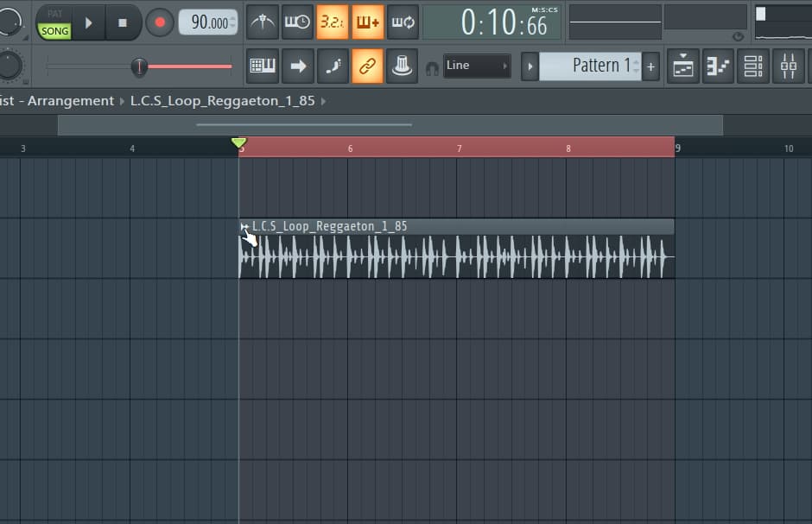Open audio clip menu on L.C.S_Loop_Reggaeton_1_85

click(244, 227)
